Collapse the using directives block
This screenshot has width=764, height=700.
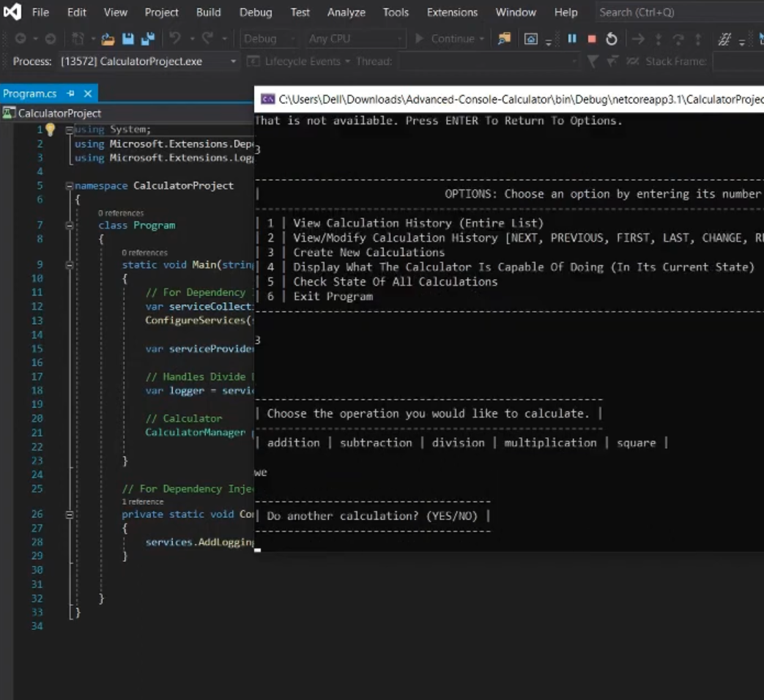69,130
